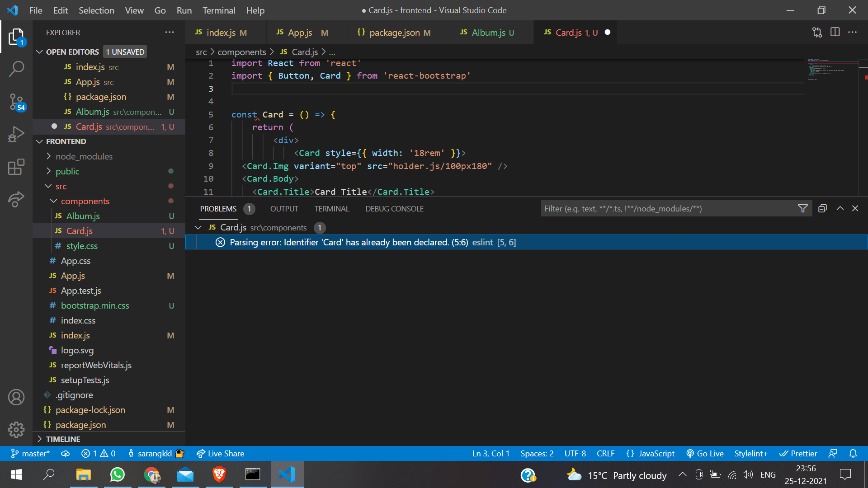Image resolution: width=868 pixels, height=488 pixels.
Task: Open the Terminal menu
Action: (x=219, y=10)
